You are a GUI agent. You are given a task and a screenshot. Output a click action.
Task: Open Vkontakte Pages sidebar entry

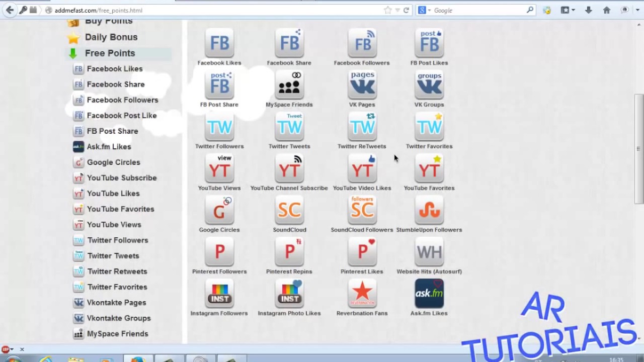click(x=117, y=303)
